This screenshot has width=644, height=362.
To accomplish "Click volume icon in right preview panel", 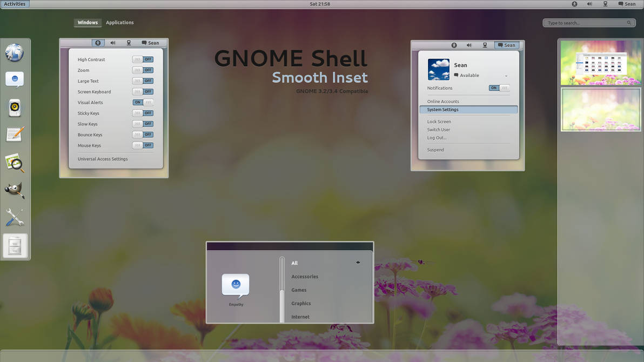I will (469, 45).
